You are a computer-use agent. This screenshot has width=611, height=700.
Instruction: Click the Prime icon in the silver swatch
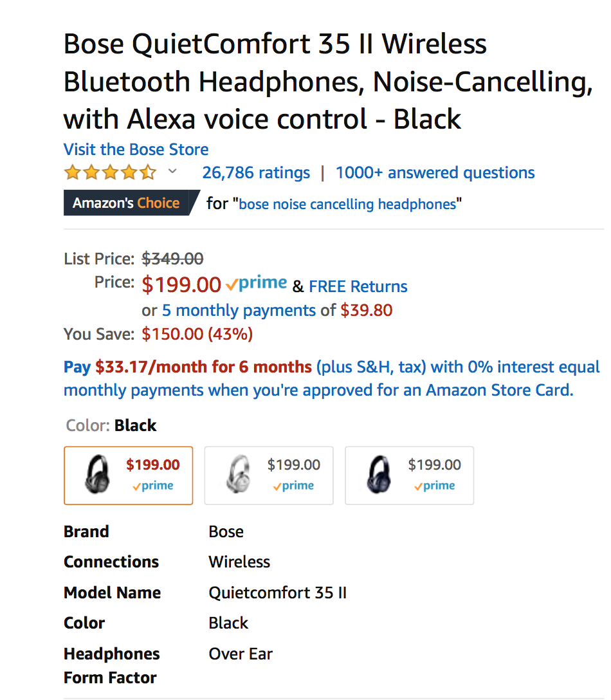pos(293,486)
